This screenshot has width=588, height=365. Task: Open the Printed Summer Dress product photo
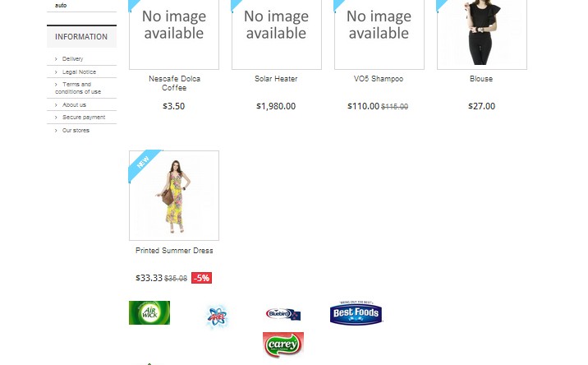[x=174, y=196]
